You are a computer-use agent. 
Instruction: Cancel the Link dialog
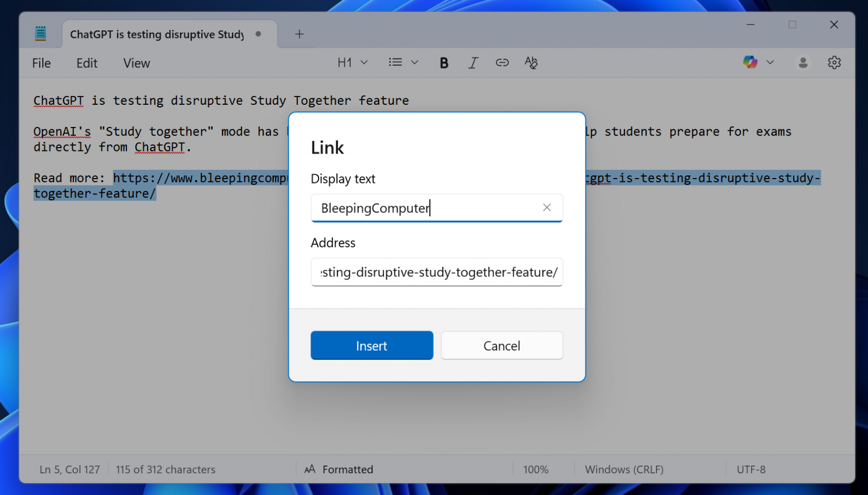pyautogui.click(x=501, y=345)
